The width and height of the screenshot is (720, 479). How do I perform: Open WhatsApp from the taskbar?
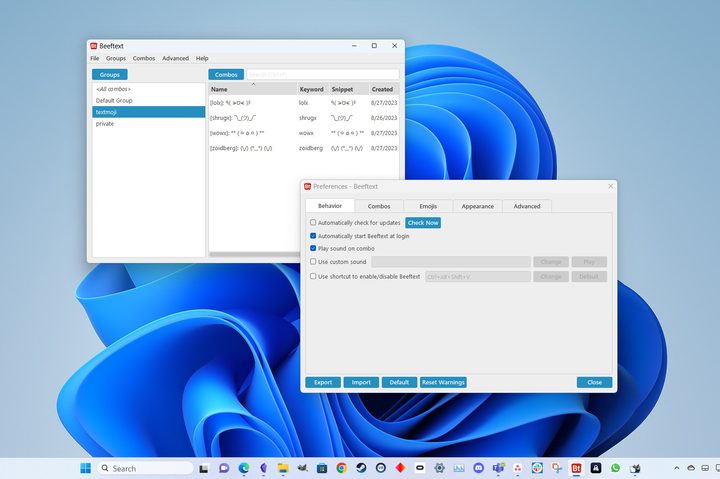(x=615, y=468)
